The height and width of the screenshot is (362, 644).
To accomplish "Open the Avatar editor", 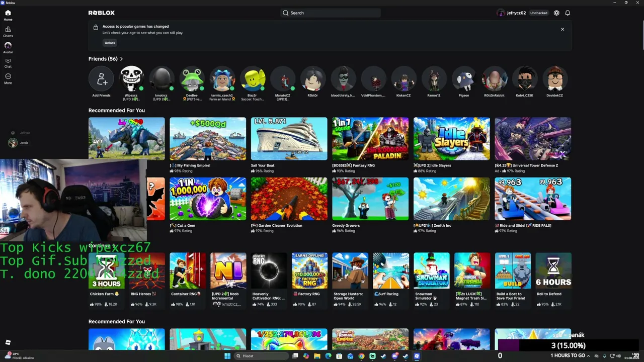I will pos(8,48).
